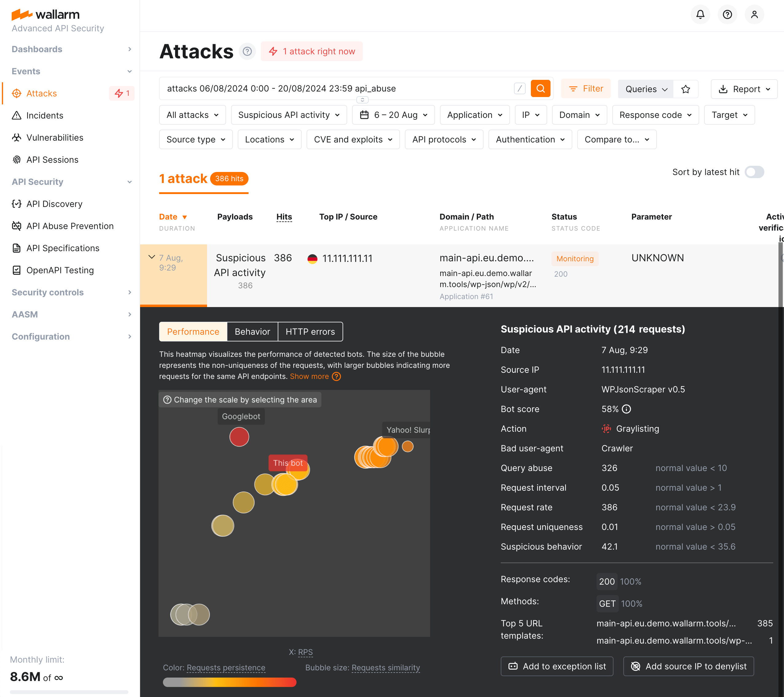Switch to the Behavior tab

tap(252, 332)
